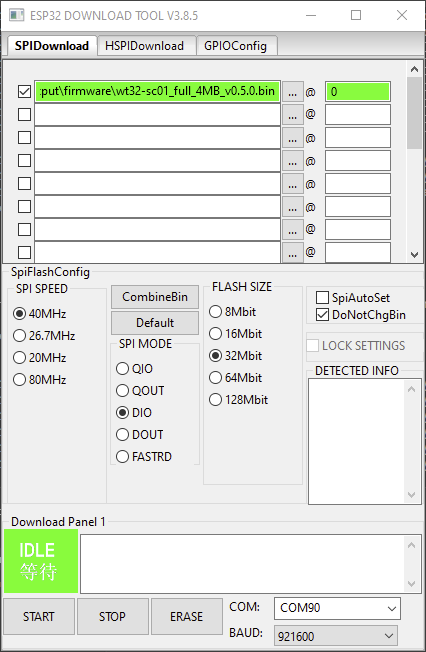Choose DOUT SPI mode

click(x=139, y=435)
